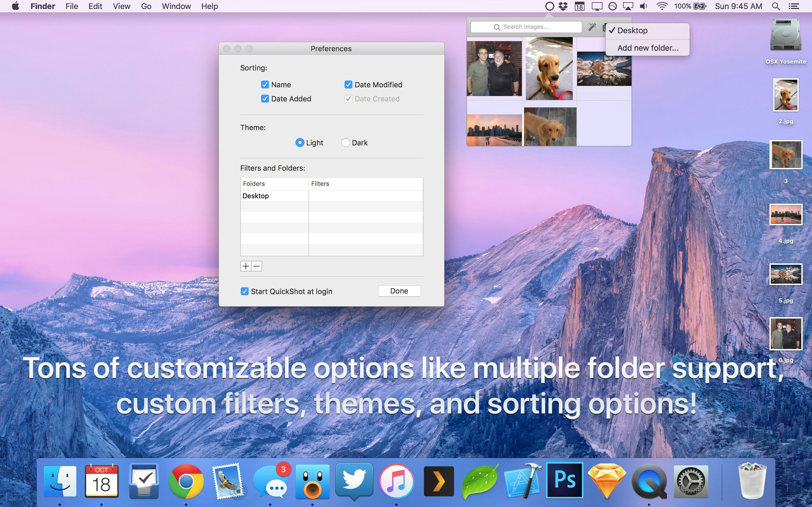Uncheck the Name sorting checkbox

click(x=265, y=84)
